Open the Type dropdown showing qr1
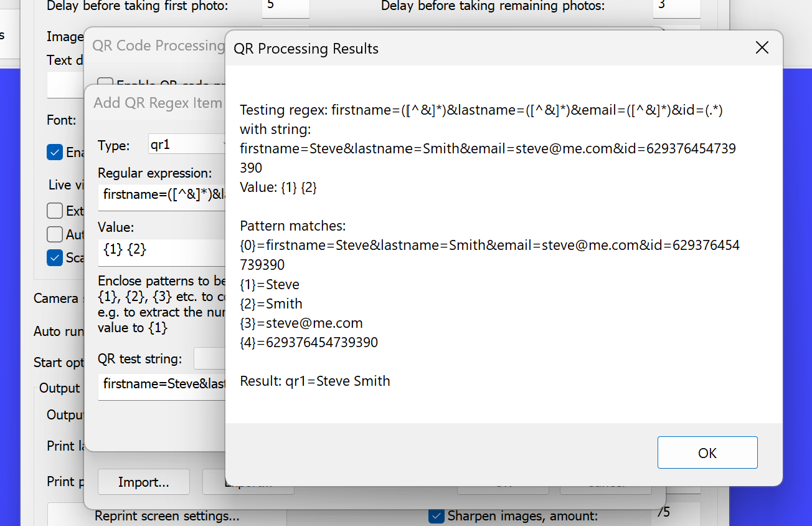Screen dimensions: 812x526 pos(187,145)
